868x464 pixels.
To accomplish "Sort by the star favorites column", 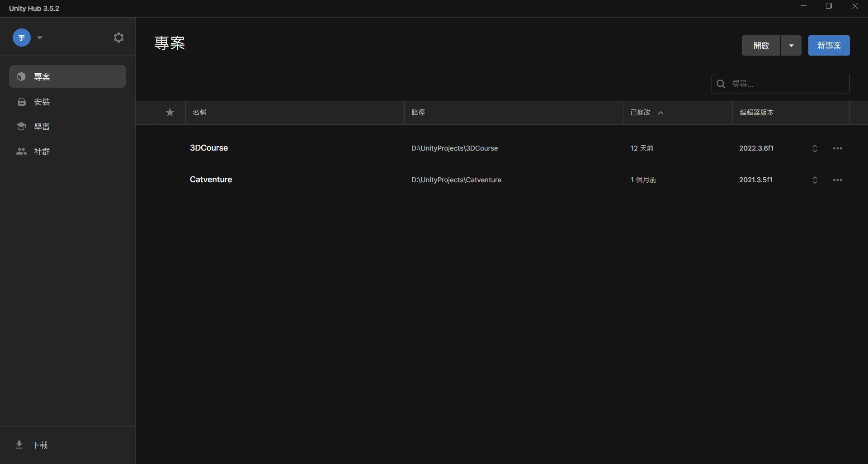I will point(170,112).
